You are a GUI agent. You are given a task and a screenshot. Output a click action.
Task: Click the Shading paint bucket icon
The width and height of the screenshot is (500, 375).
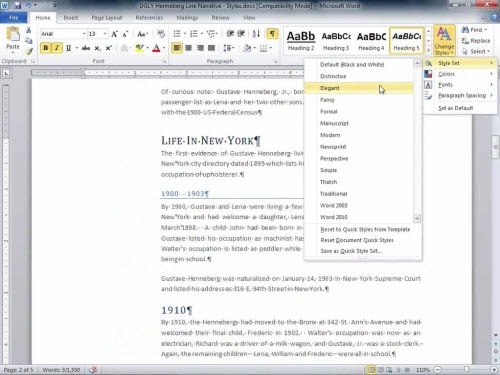pos(247,48)
